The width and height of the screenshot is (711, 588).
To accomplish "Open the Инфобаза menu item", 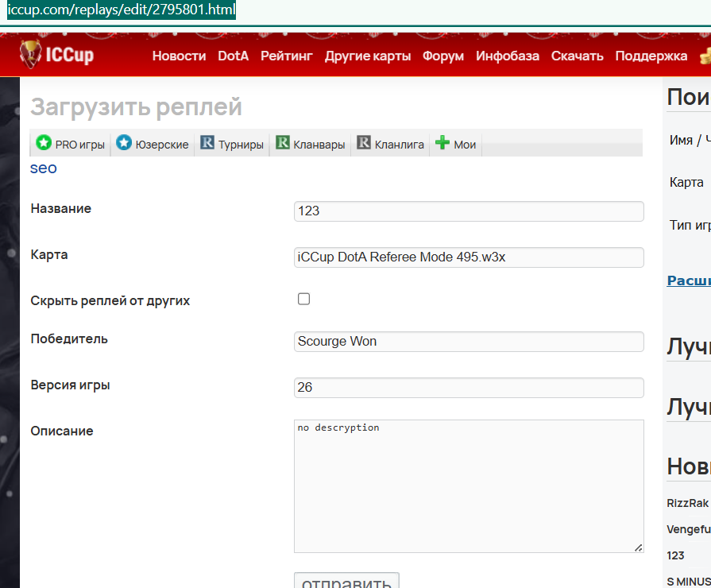I will (508, 56).
